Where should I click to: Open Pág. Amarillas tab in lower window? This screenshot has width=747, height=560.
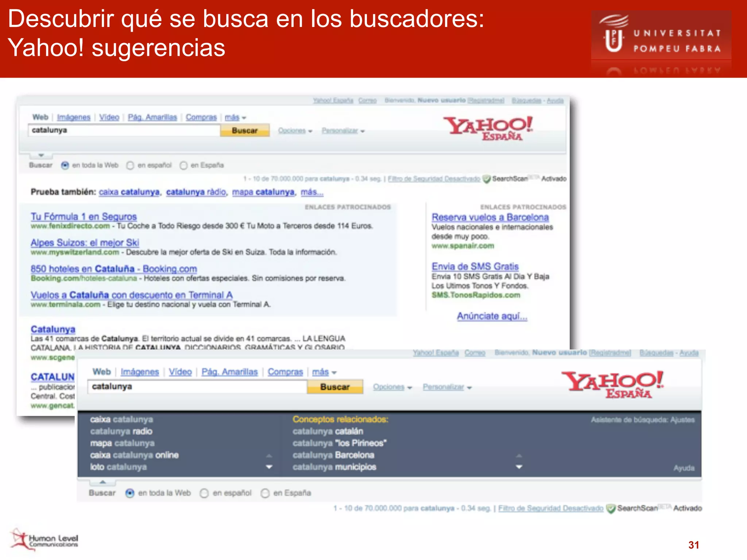click(229, 372)
